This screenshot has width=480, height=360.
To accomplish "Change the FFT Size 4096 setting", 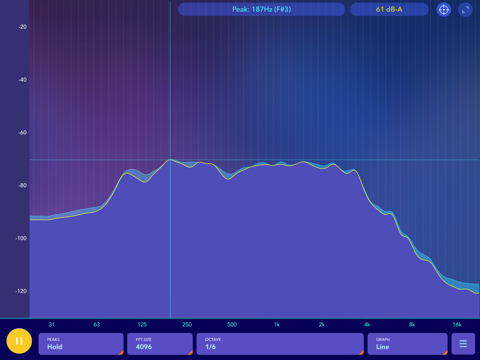I will tap(160, 344).
